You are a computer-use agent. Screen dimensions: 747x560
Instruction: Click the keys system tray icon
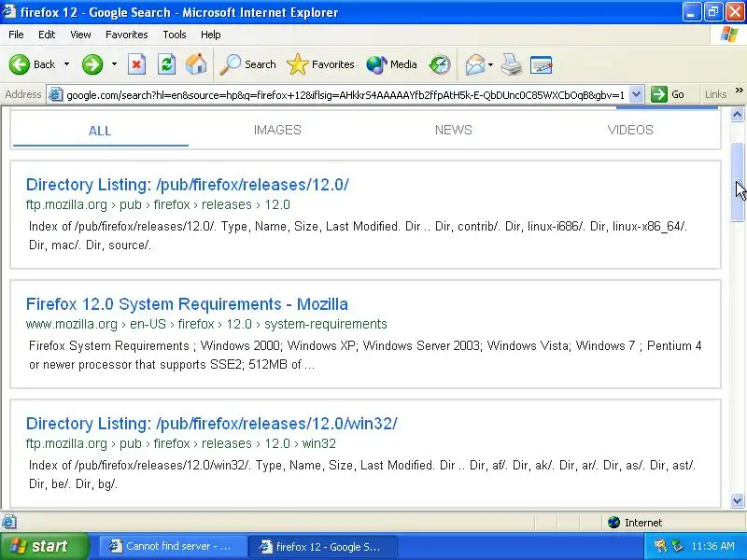[x=660, y=546]
